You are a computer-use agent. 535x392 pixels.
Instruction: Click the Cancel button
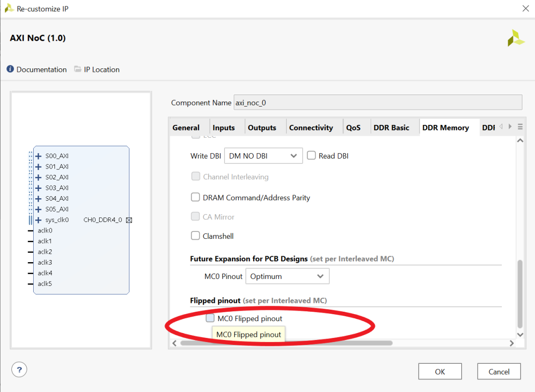click(498, 372)
